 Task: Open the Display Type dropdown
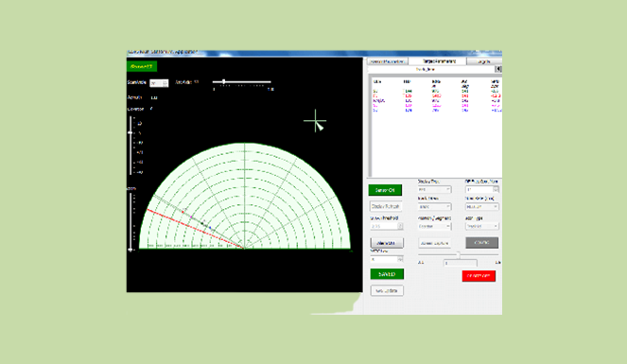coord(434,189)
